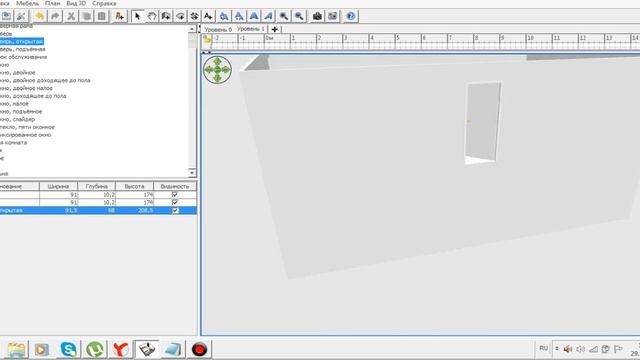The height and width of the screenshot is (360, 640).
Task: Select the highlighted furniture table row
Action: 98,210
